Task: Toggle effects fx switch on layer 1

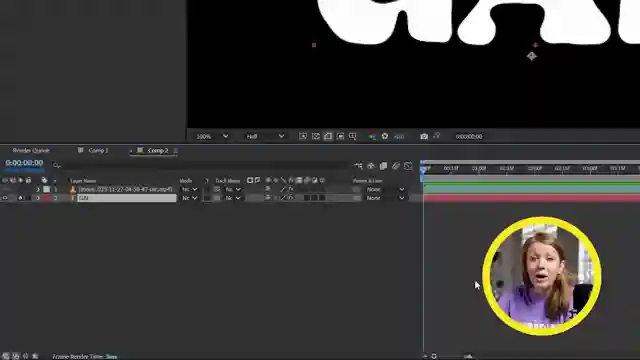Action: coord(291,189)
